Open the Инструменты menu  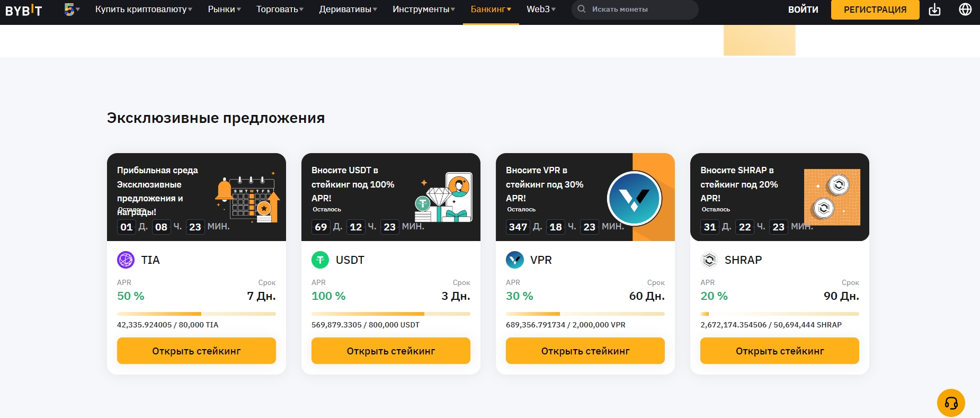424,9
